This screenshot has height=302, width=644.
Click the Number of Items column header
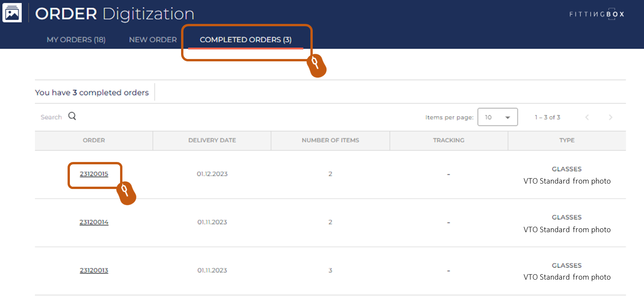tap(330, 140)
